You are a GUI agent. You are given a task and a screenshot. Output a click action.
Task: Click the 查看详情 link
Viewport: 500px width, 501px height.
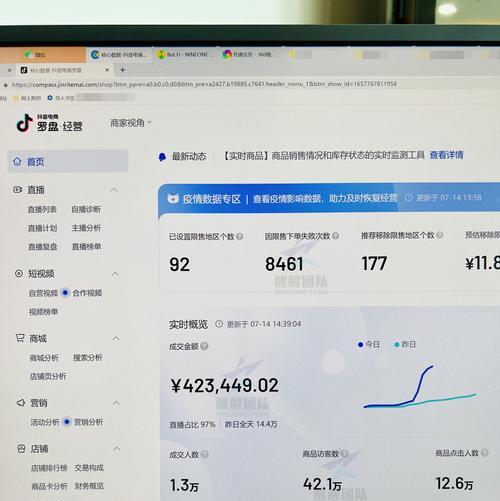(447, 155)
